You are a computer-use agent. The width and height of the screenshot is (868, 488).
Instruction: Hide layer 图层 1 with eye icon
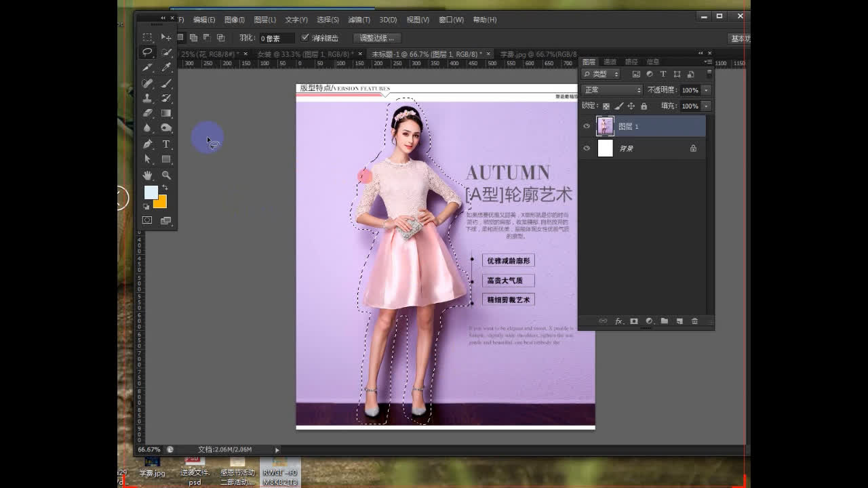(x=587, y=126)
